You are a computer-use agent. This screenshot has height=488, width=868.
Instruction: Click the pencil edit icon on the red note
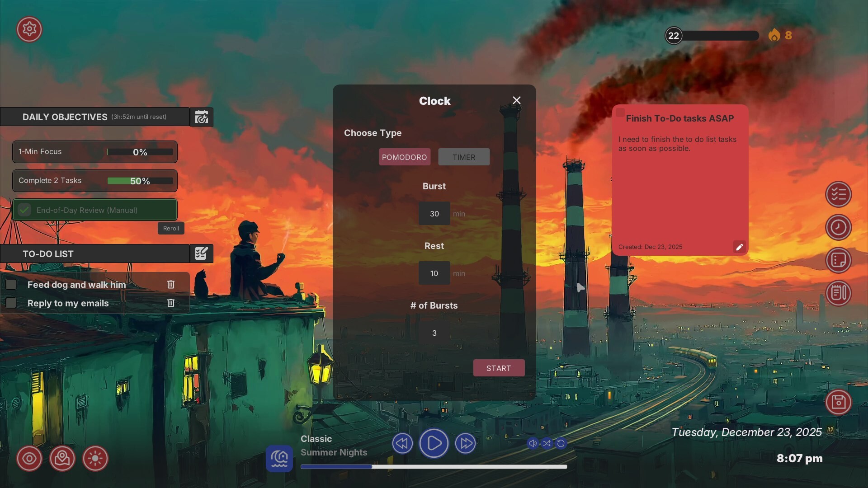click(x=740, y=247)
